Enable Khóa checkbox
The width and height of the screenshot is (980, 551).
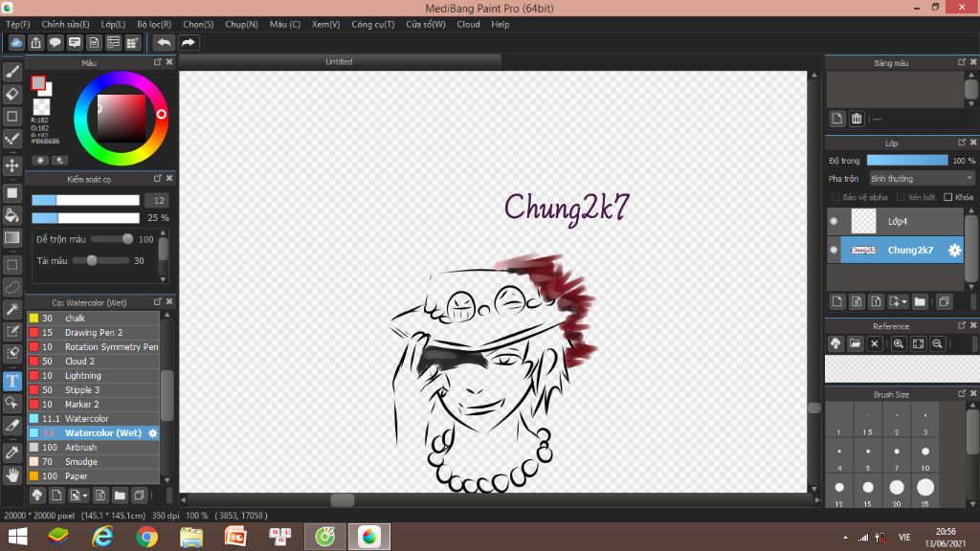(x=947, y=197)
